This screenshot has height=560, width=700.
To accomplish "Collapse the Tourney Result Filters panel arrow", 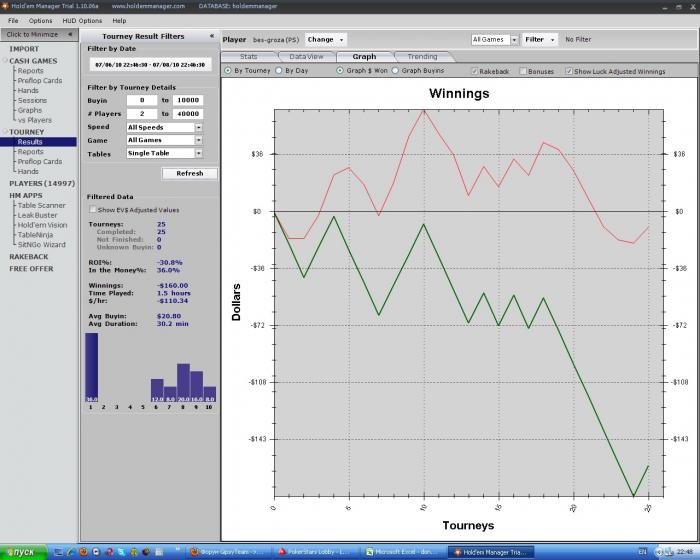I will click(x=211, y=35).
